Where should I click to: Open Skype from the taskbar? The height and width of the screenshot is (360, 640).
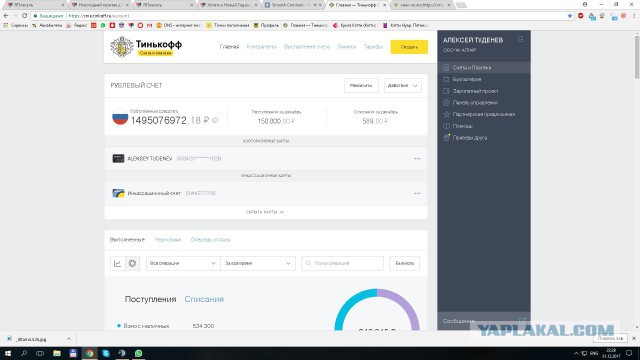pyautogui.click(x=106, y=353)
